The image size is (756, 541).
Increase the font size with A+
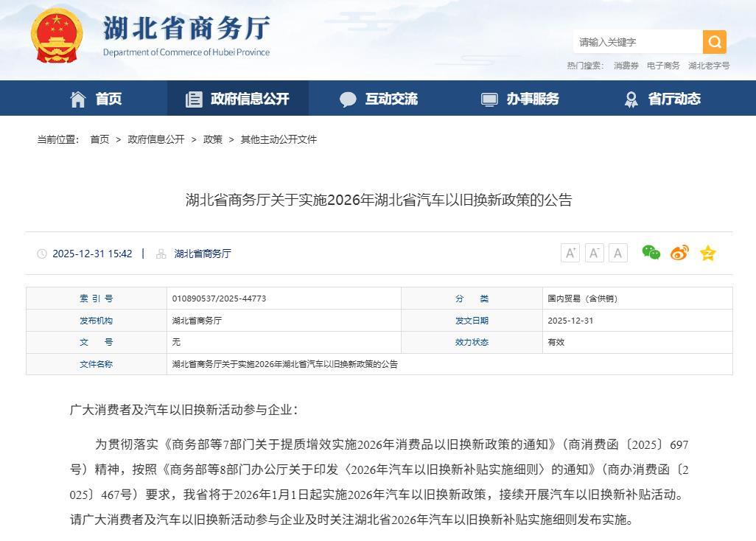570,253
